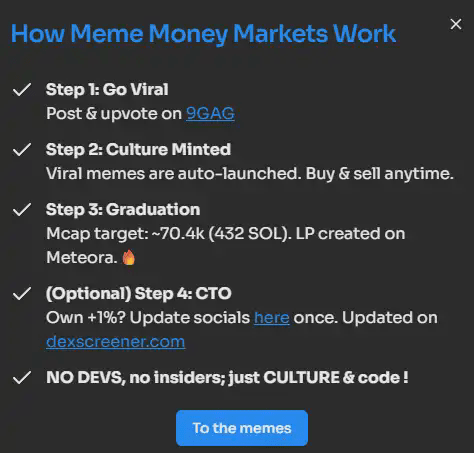Click the To the memes button
Viewport: 474px width, 453px height.
242,428
